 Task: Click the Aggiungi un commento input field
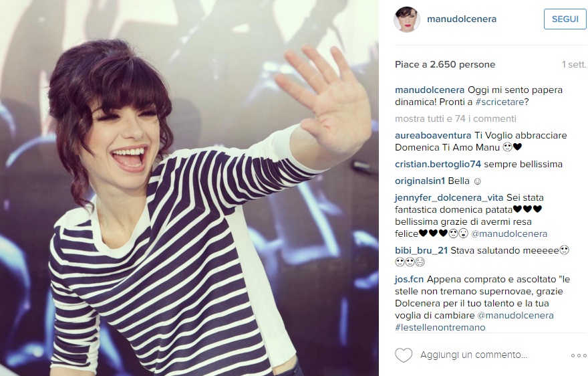pos(474,355)
